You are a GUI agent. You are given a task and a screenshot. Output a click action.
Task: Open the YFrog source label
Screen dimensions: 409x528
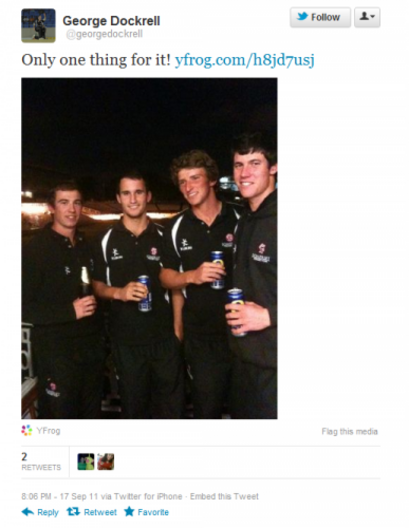click(x=48, y=431)
